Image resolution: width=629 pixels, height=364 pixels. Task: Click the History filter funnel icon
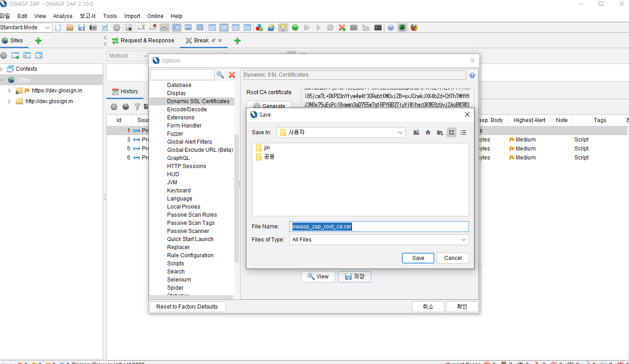click(137, 107)
